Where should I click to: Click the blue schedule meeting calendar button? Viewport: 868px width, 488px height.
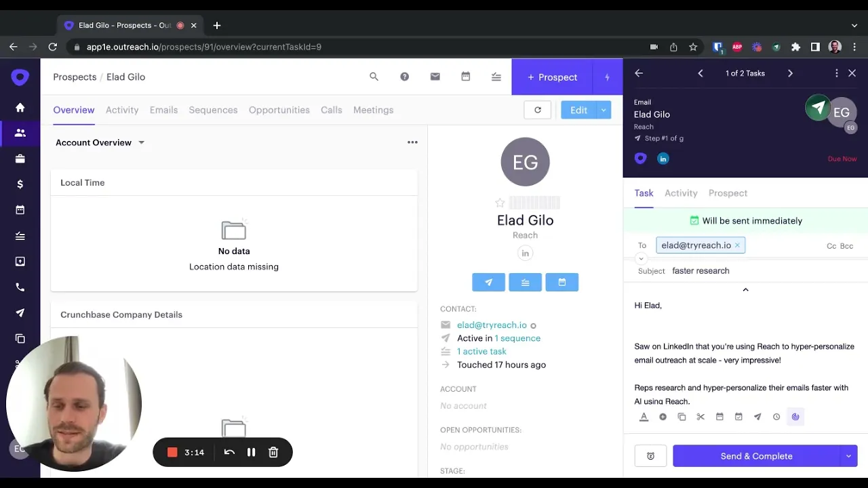(561, 282)
